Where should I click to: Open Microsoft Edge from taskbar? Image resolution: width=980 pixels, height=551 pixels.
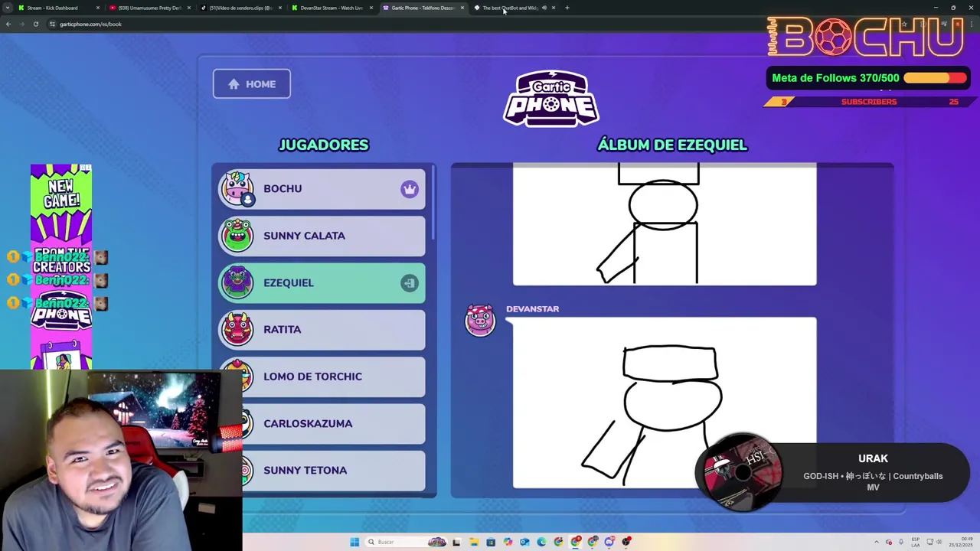pos(541,542)
